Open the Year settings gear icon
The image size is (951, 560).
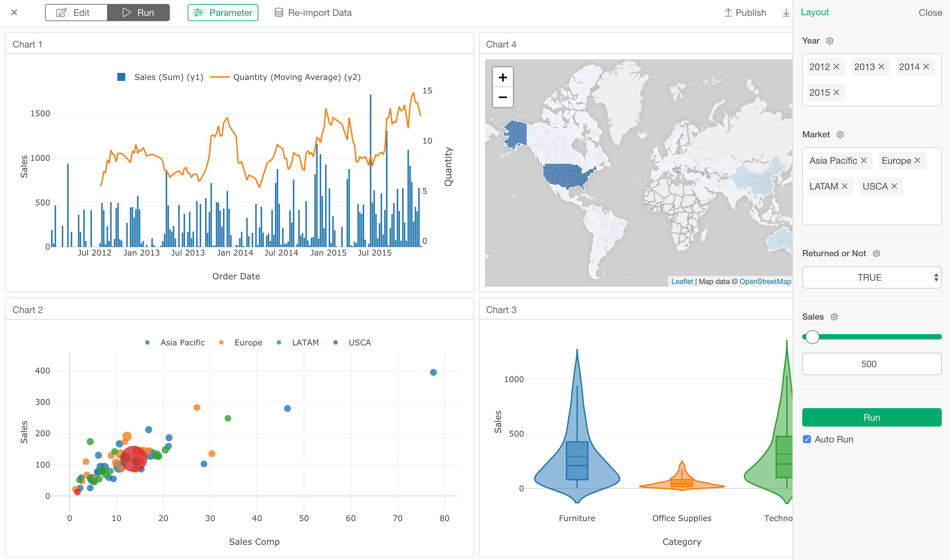[830, 41]
